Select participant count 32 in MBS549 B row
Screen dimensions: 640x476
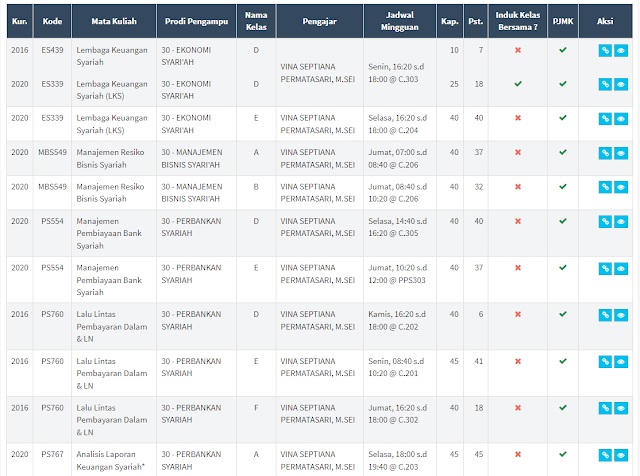pos(478,187)
